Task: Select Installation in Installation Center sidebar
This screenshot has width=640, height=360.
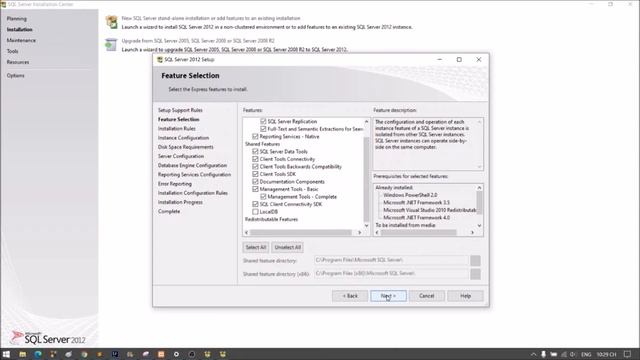Action: click(x=20, y=29)
